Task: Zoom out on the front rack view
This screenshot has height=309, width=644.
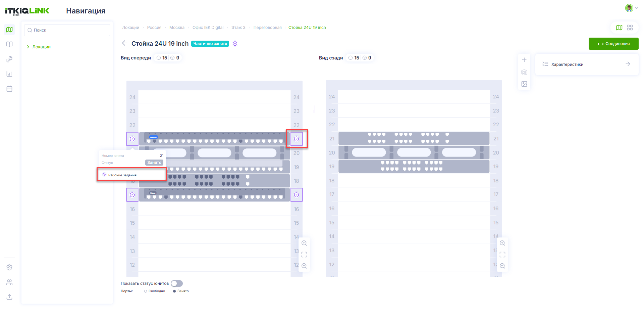Action: [304, 266]
